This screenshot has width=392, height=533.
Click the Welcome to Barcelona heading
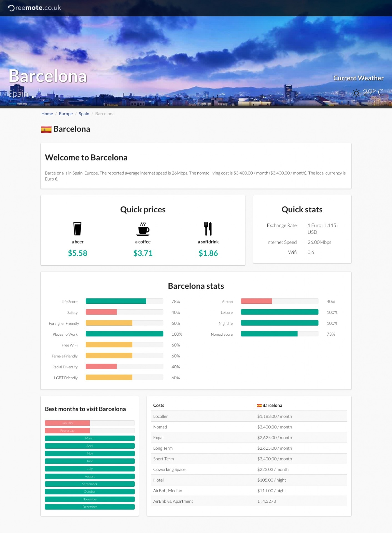pos(86,157)
